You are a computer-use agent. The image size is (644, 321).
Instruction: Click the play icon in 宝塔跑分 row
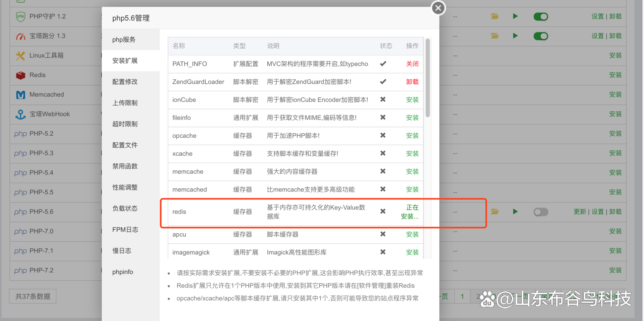point(515,36)
